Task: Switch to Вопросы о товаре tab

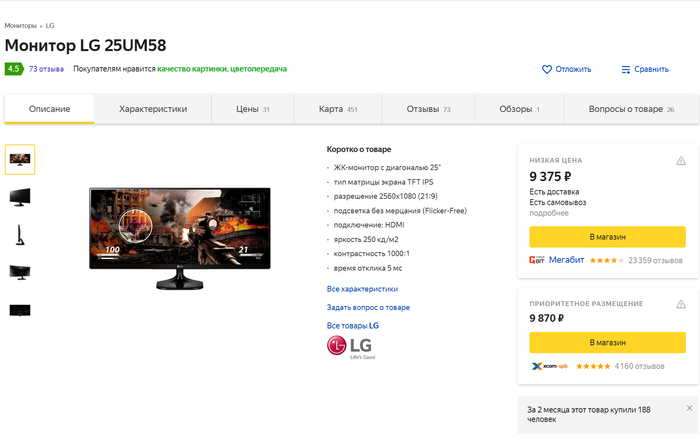Action: (631, 109)
